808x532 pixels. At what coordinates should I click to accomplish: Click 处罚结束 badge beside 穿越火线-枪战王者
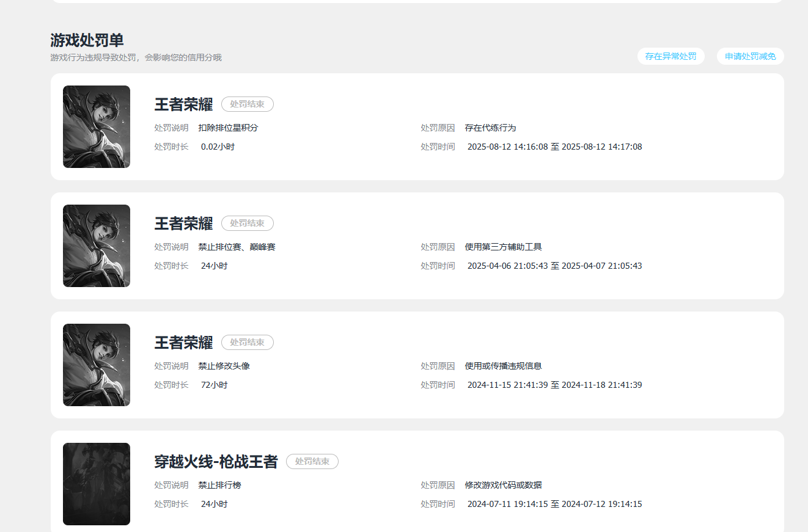tap(312, 462)
